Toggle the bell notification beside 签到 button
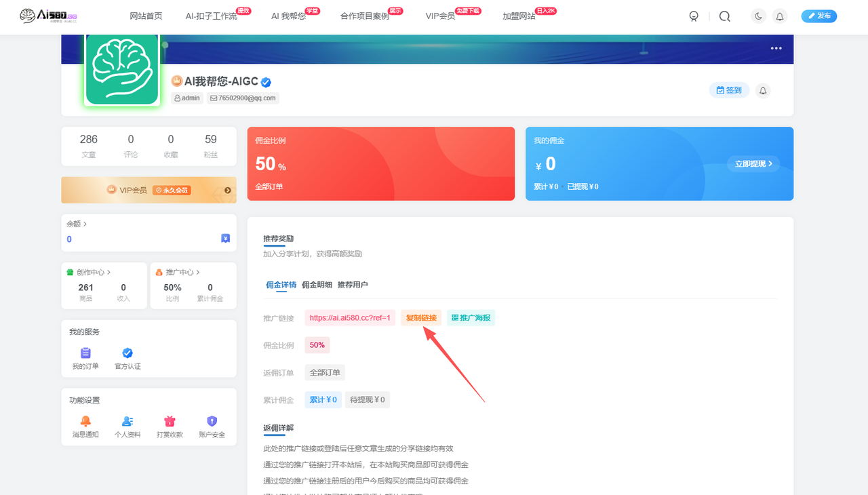Image resolution: width=868 pixels, height=495 pixels. (x=762, y=90)
